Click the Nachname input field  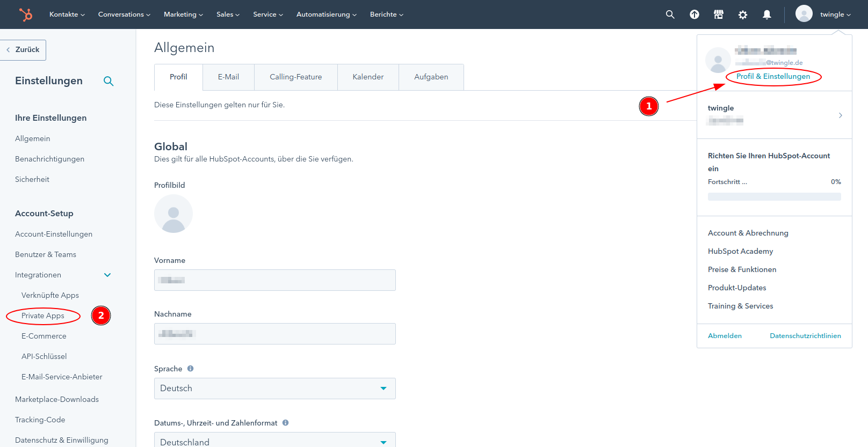275,334
